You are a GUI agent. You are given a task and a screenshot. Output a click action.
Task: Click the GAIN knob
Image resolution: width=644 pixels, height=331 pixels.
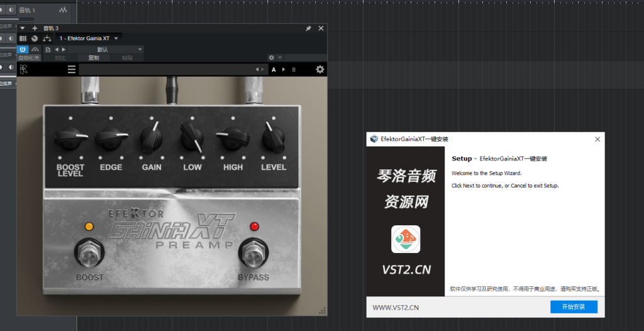(x=152, y=138)
